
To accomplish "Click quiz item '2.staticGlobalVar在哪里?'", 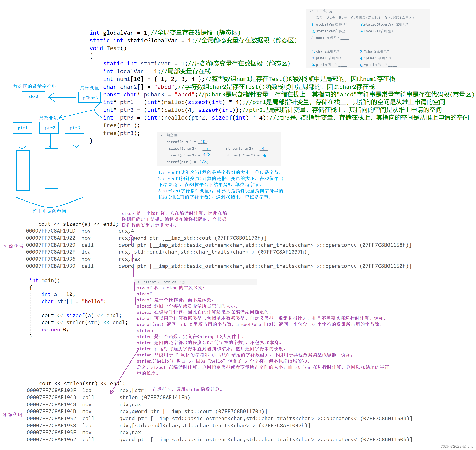I will click(389, 24).
